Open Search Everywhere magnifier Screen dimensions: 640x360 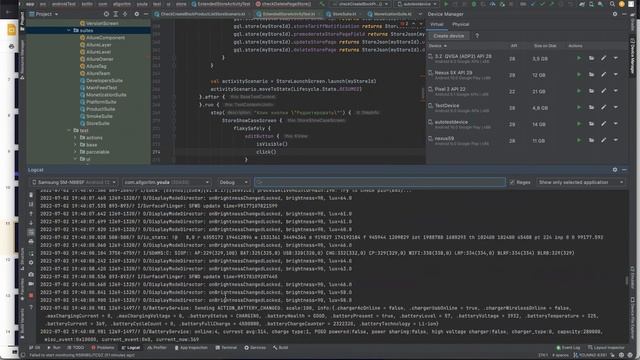[612, 4]
